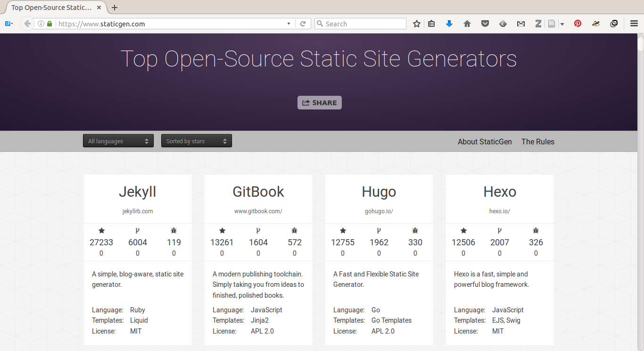Open the All languages dropdown
644x351 pixels.
click(x=118, y=141)
